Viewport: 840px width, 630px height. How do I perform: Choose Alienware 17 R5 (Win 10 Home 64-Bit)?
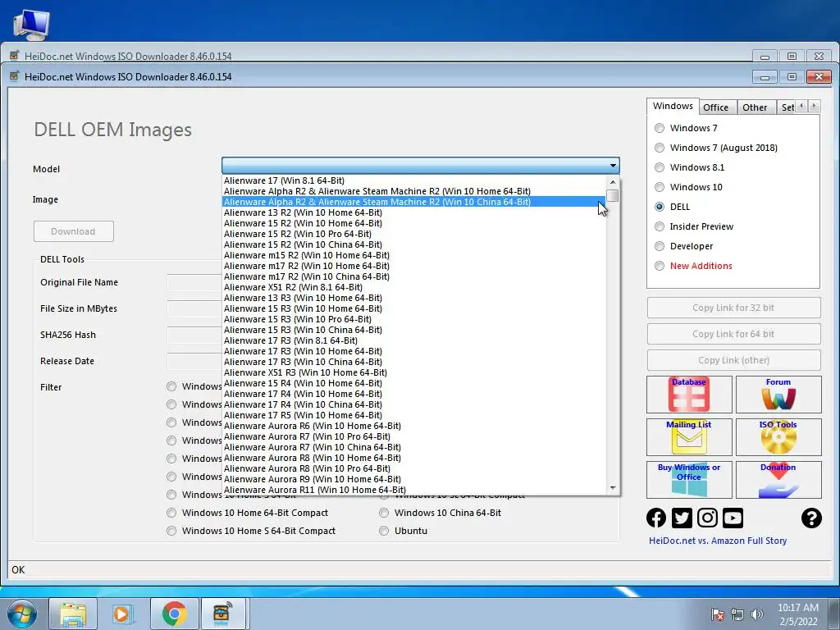pyautogui.click(x=413, y=415)
